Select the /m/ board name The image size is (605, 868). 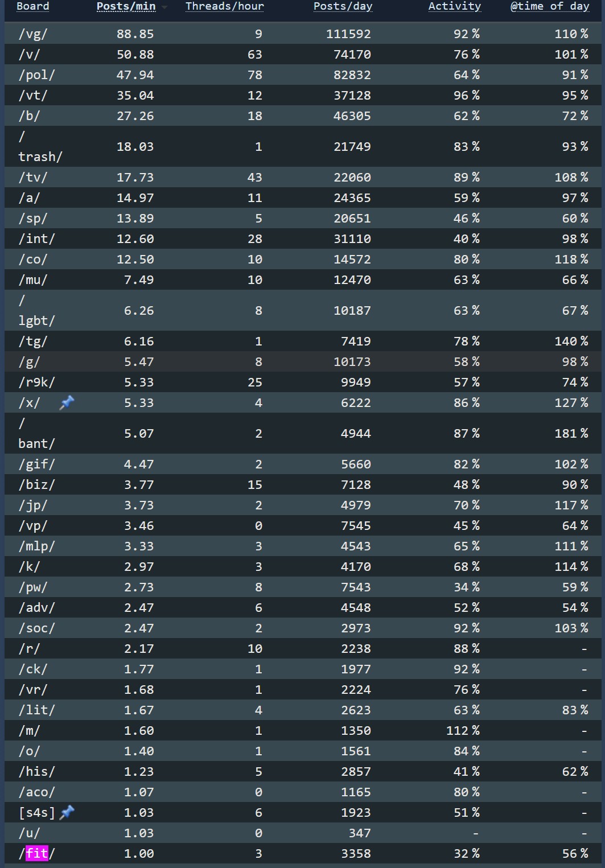click(29, 731)
